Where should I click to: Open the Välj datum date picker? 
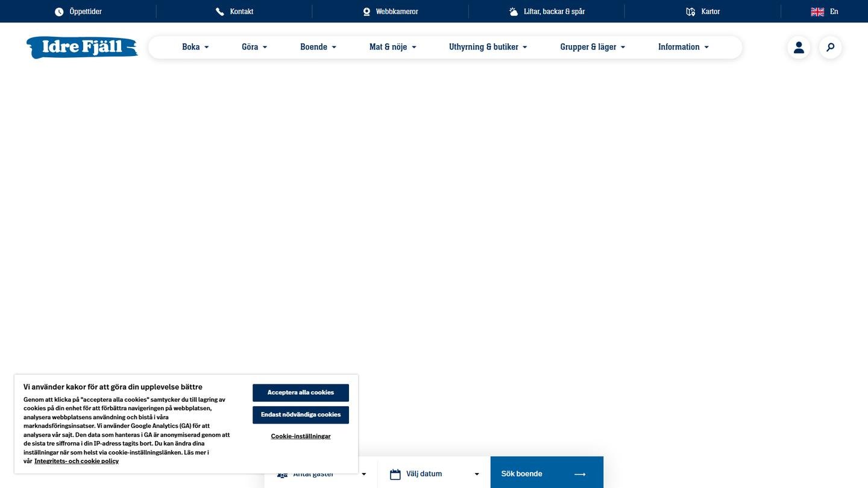tap(434, 474)
